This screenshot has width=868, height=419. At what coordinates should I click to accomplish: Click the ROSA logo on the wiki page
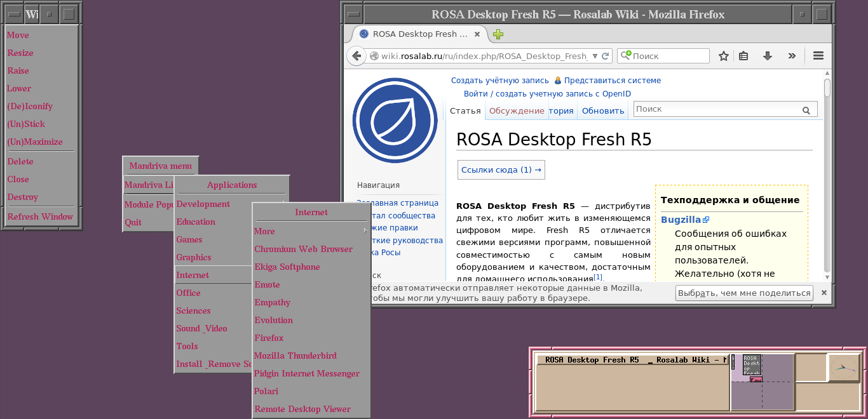click(395, 121)
